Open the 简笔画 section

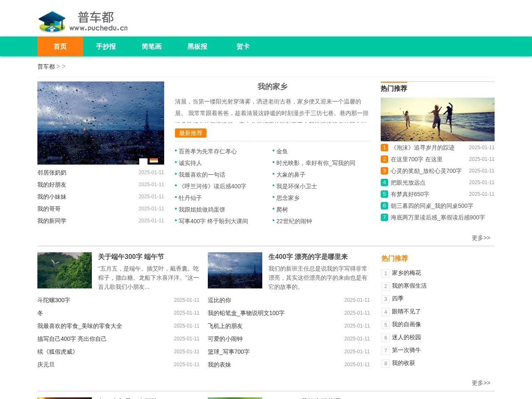click(x=151, y=46)
